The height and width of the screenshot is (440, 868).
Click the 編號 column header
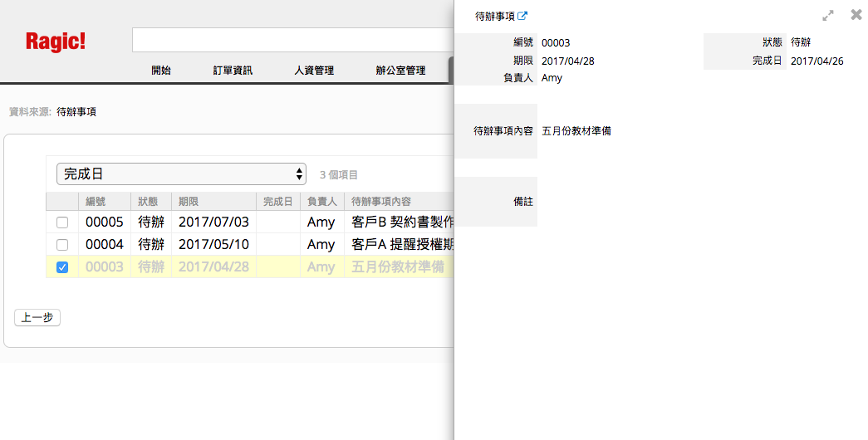coord(96,202)
